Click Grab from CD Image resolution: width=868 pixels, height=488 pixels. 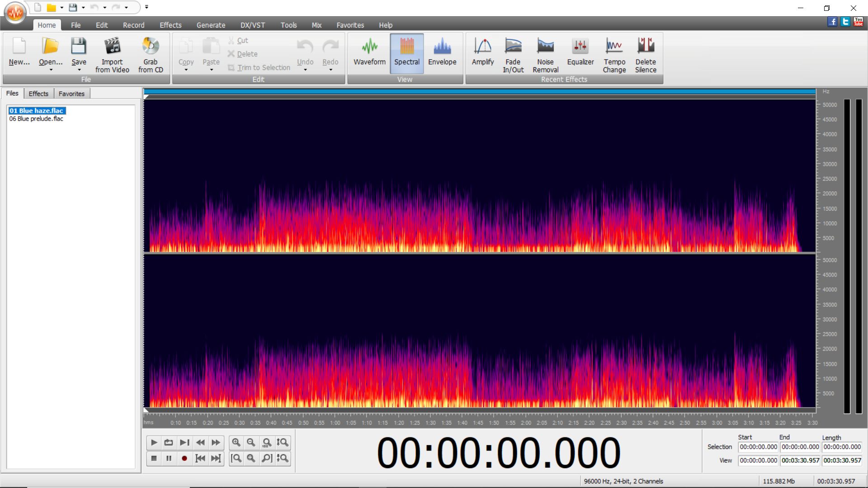coord(151,55)
